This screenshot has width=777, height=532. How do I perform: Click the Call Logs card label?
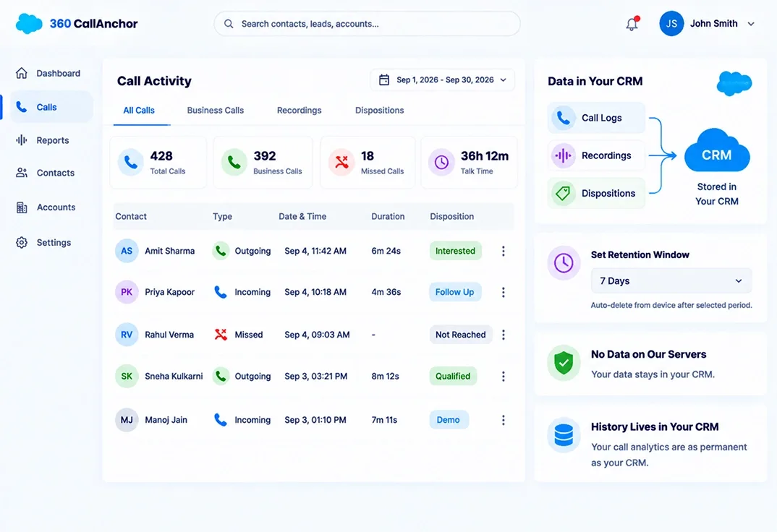pyautogui.click(x=602, y=118)
